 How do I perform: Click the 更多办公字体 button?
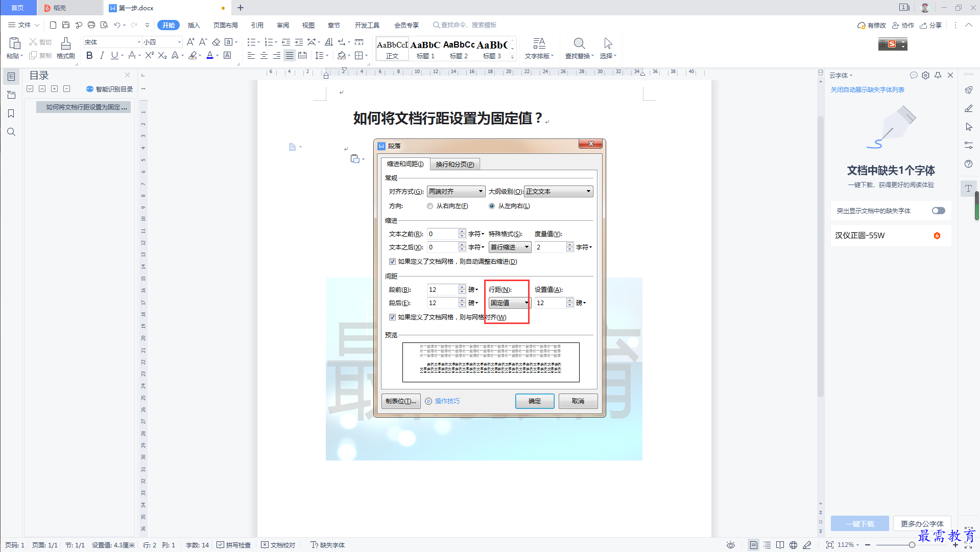(x=922, y=524)
